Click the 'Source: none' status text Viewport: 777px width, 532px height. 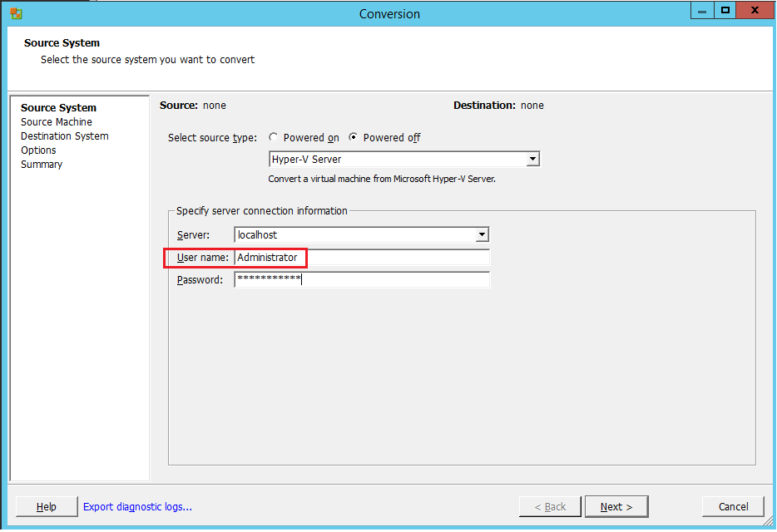(193, 105)
